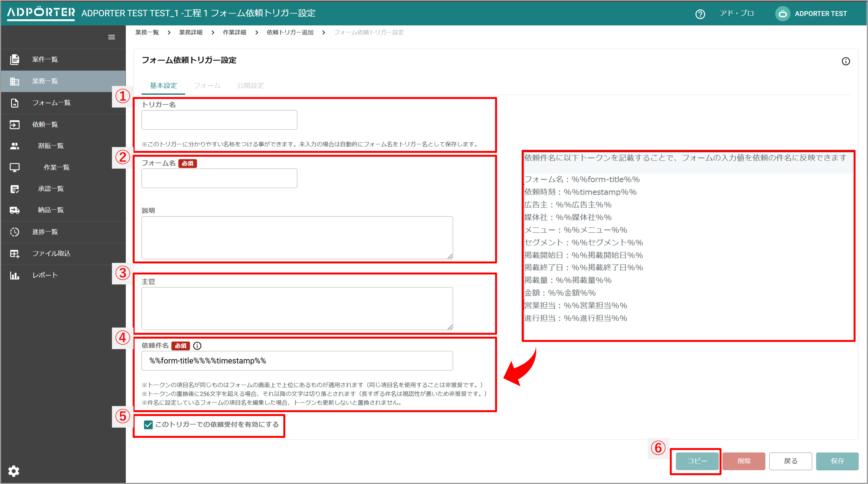Viewport: 868px width, 484px height.
Task: Click ADPORTER TEST user name in header
Action: (x=821, y=14)
